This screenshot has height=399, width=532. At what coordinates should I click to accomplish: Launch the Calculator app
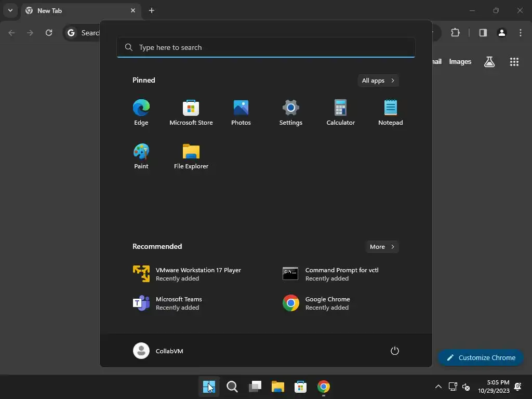[341, 113]
